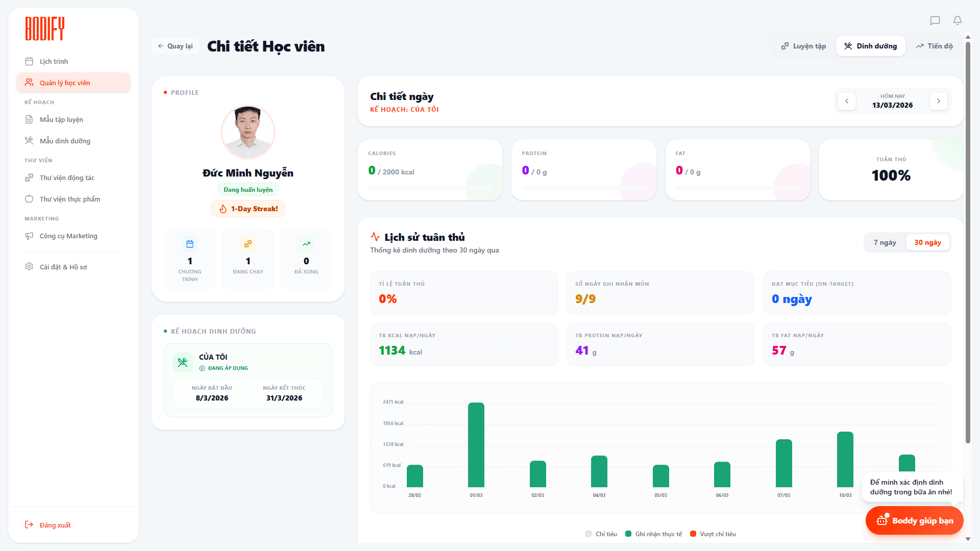
Task: Open Mẫu dinh dưỡng templates
Action: (65, 141)
